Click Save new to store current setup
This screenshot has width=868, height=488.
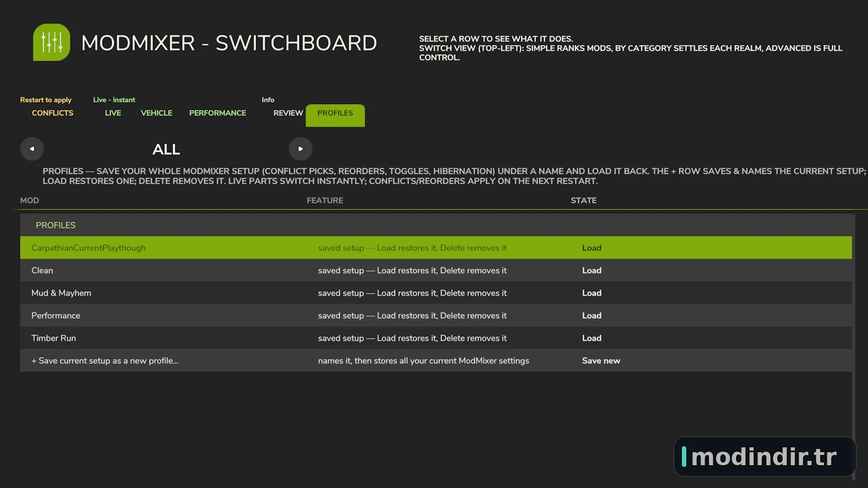tap(601, 361)
